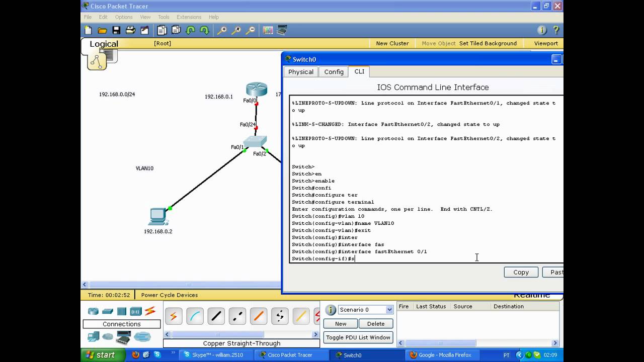
Task: Launch the Activity Wizard toolbar icon
Action: click(x=144, y=30)
